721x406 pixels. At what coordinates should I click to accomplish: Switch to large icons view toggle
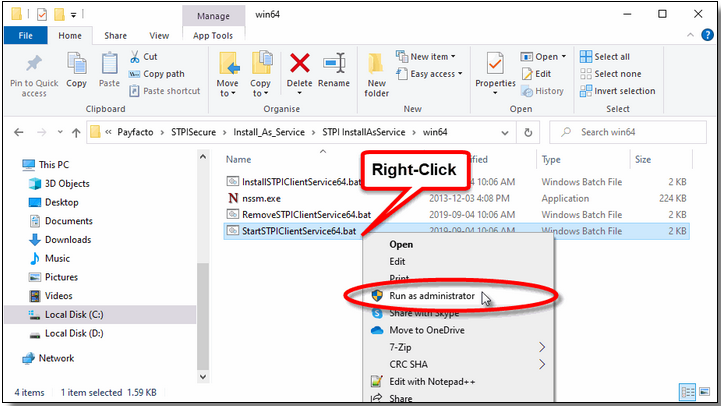(x=703, y=392)
